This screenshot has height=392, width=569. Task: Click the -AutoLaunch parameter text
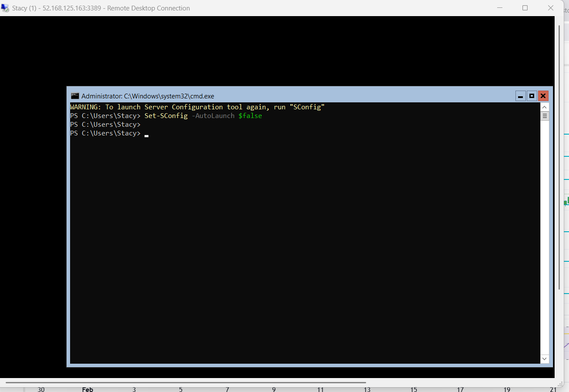click(213, 116)
